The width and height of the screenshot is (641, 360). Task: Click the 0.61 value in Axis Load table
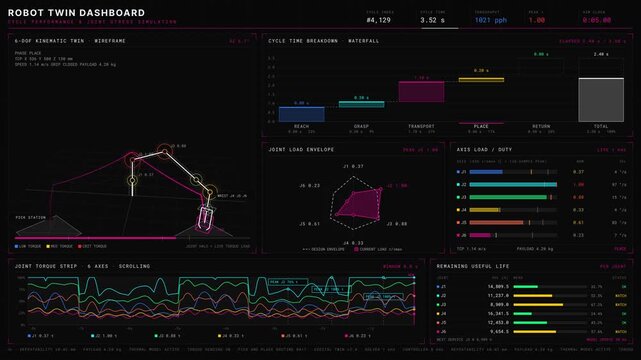tap(578, 223)
